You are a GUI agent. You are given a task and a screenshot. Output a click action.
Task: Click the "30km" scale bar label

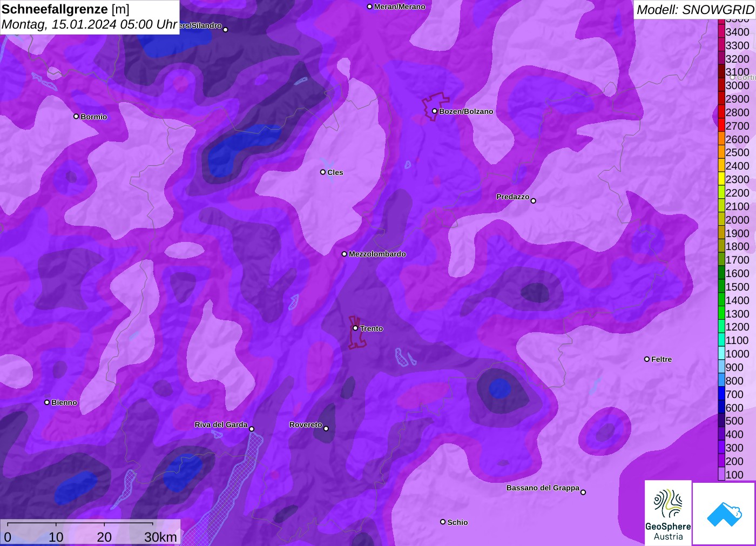click(x=160, y=537)
